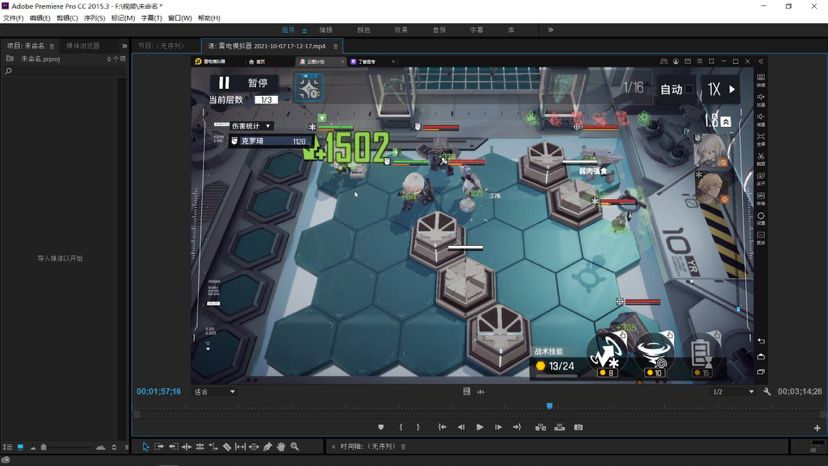Open the playback resolution 1/2 dropdown
This screenshot has height=466, width=828.
[733, 392]
